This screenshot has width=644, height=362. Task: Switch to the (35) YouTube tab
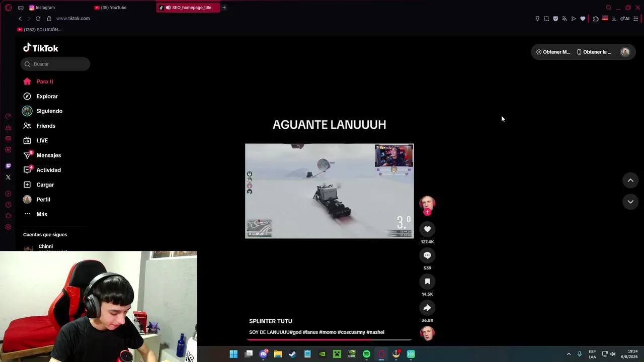tap(111, 8)
